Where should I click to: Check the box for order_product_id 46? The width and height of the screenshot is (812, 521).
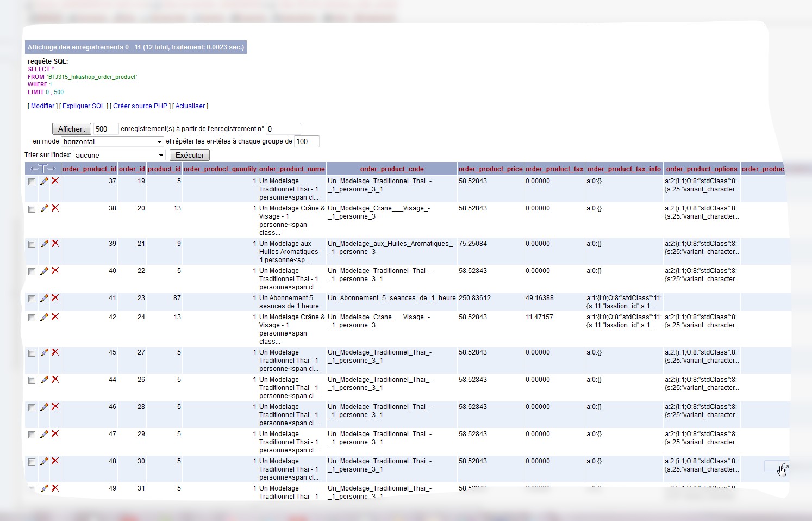(x=32, y=407)
